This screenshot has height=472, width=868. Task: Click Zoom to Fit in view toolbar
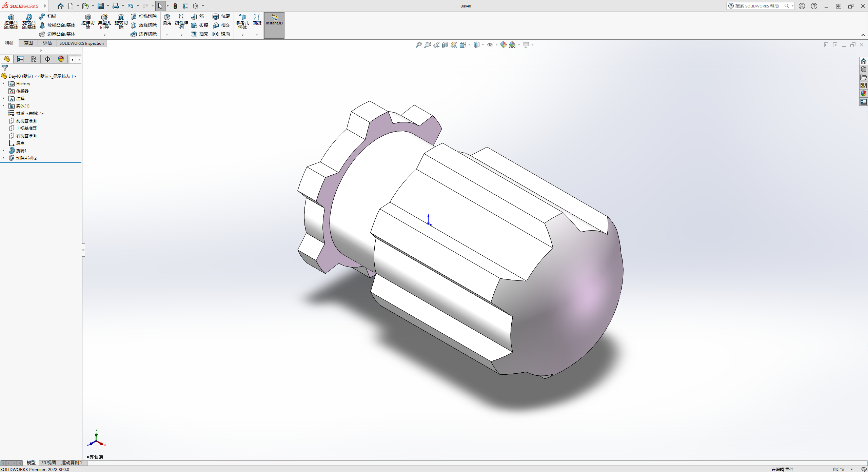coord(419,45)
